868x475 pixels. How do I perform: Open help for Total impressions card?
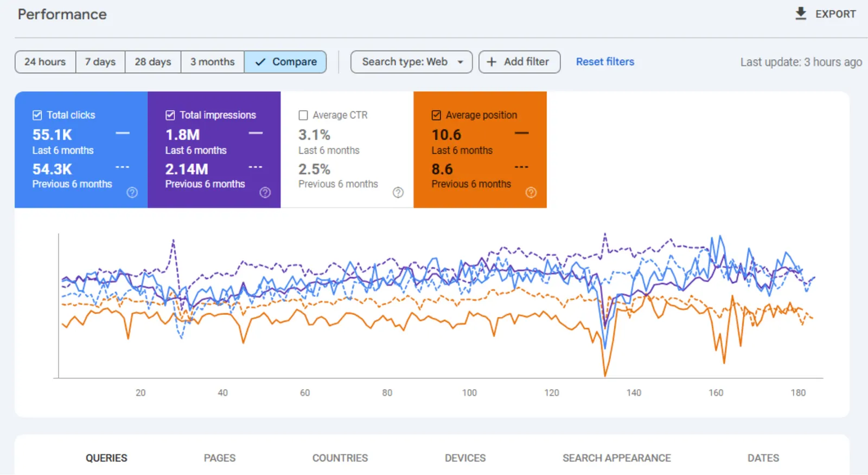[x=265, y=192]
